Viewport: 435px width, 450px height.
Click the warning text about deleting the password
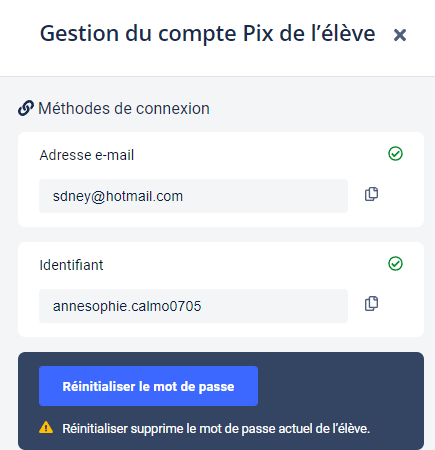tap(216, 428)
